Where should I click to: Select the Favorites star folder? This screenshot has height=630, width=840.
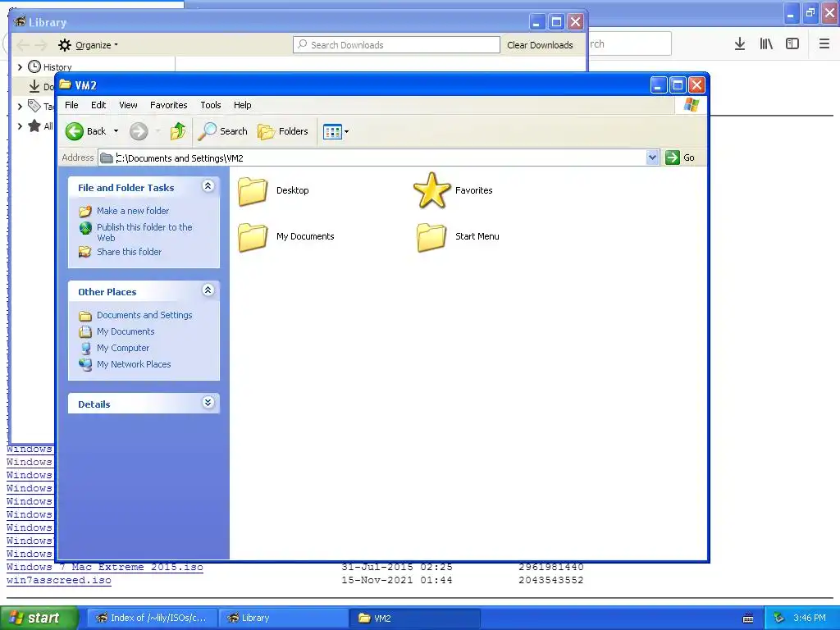431,190
